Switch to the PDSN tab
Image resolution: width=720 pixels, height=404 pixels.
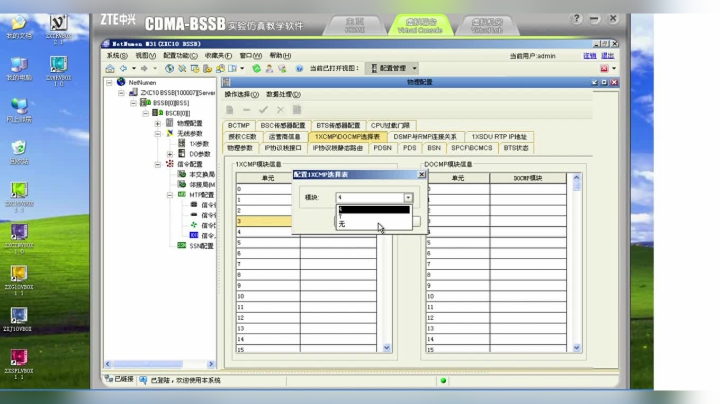tap(382, 148)
